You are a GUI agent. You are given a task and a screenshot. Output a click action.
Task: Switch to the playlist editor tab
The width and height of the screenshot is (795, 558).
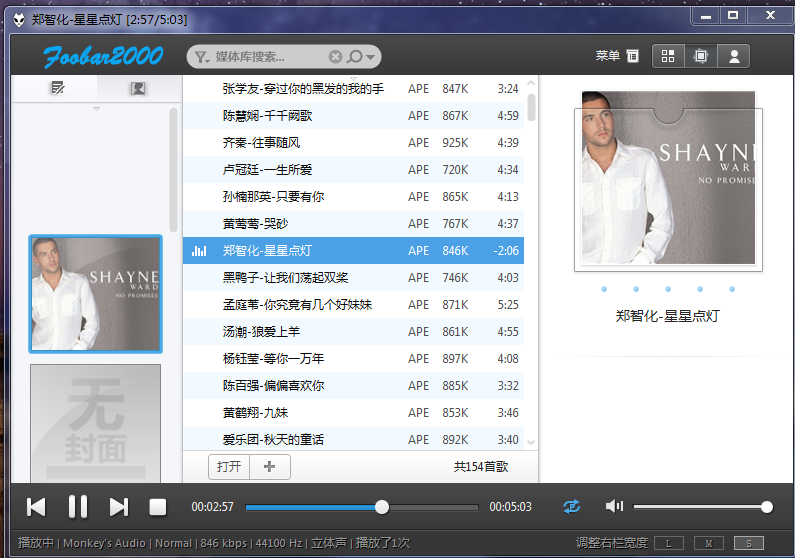pos(57,88)
